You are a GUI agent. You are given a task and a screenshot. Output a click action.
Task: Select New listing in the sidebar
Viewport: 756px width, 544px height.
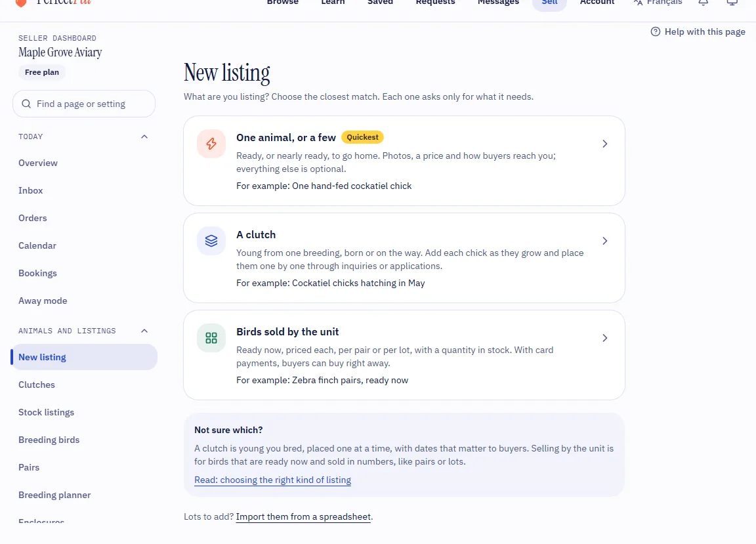84,357
